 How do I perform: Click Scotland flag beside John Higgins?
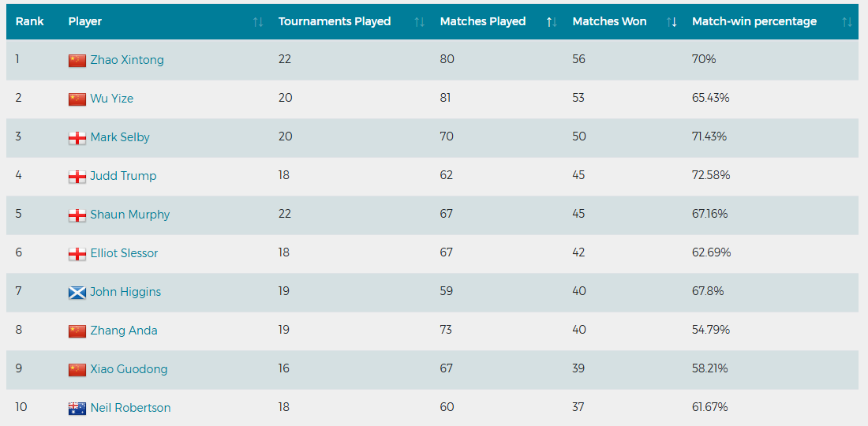pyautogui.click(x=77, y=292)
